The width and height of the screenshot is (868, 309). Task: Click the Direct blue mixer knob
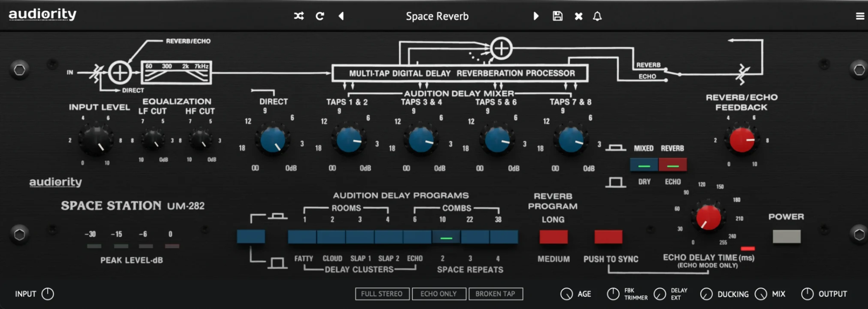[x=273, y=140]
